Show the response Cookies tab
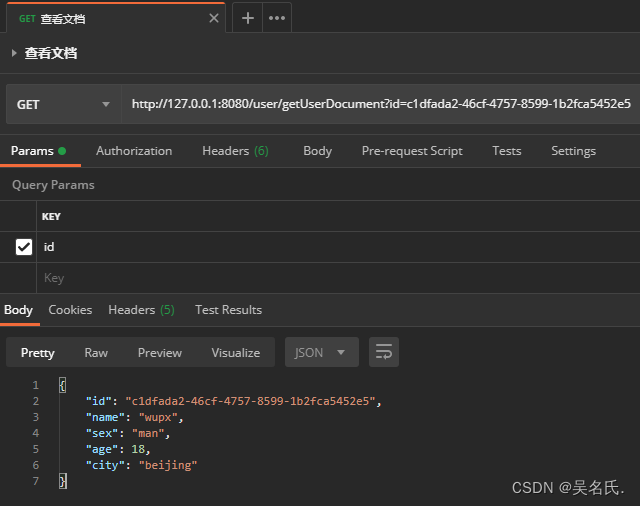The height and width of the screenshot is (506, 640). coord(70,310)
